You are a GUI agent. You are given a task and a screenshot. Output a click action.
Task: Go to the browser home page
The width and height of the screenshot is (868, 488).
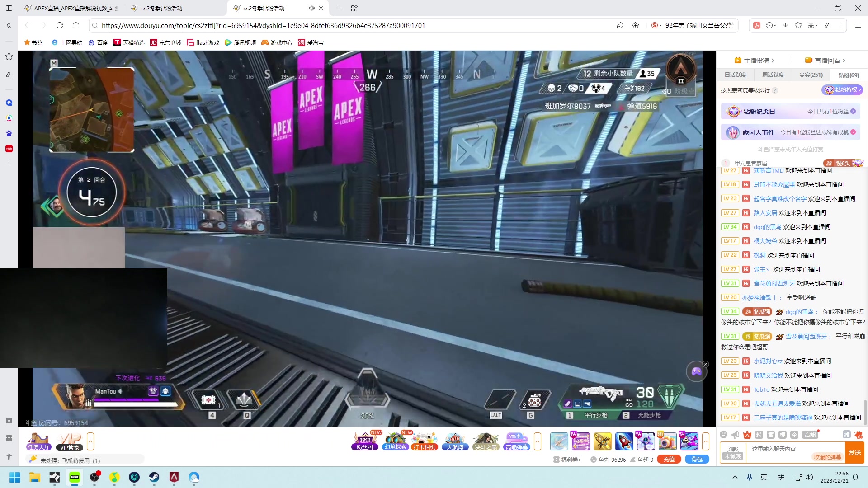(76, 25)
